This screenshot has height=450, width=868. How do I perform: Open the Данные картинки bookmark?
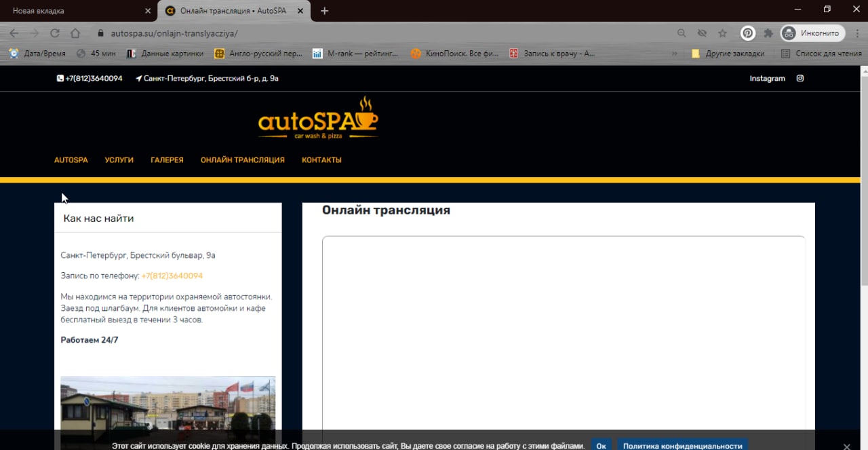point(165,54)
